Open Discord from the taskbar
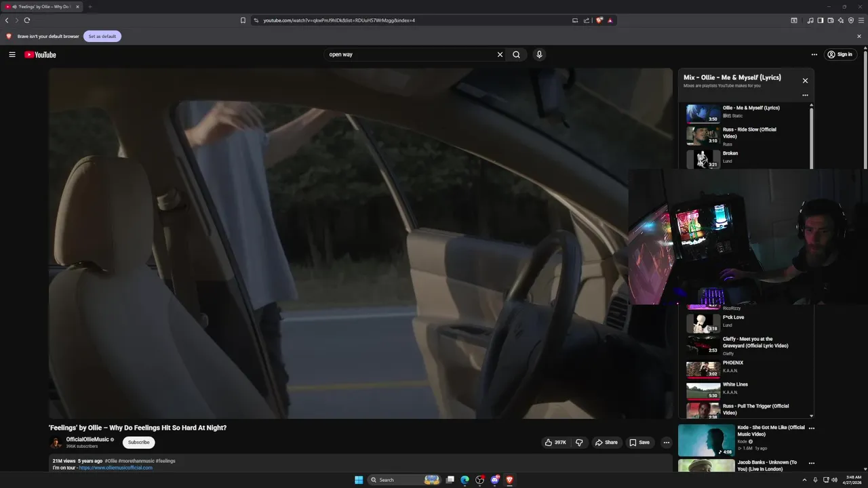The height and width of the screenshot is (488, 868). pos(495,480)
